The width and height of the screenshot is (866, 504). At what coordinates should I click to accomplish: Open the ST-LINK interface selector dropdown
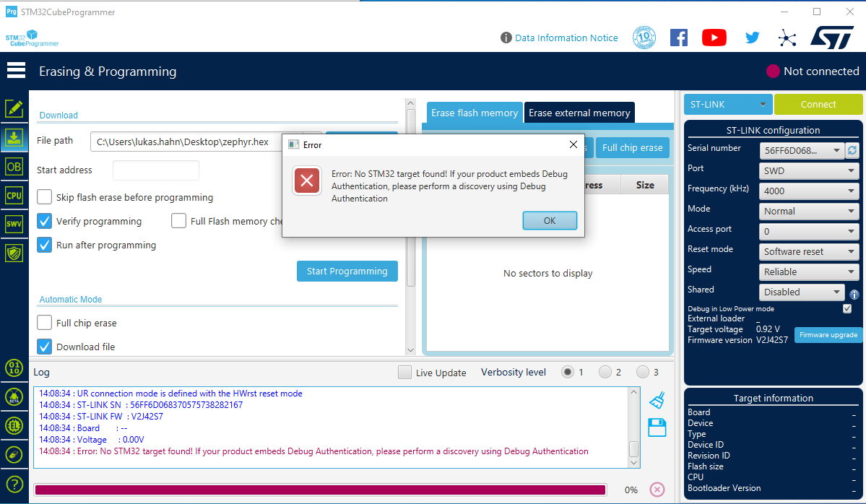(x=728, y=105)
